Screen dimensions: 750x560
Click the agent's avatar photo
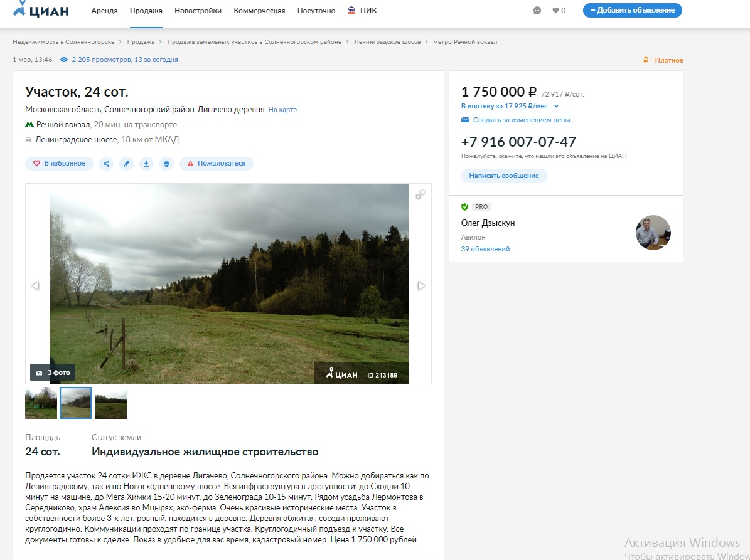653,233
